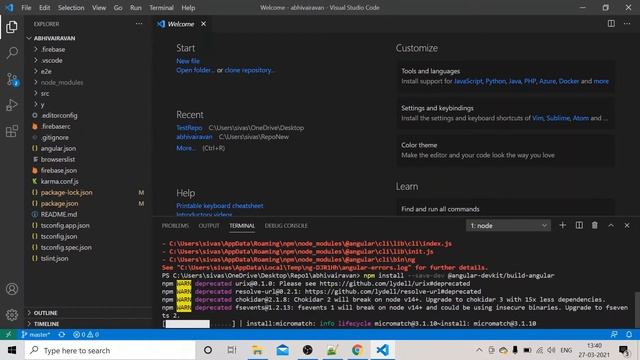This screenshot has width=640, height=360.
Task: Click the terminal scrollbar
Action: 637,309
